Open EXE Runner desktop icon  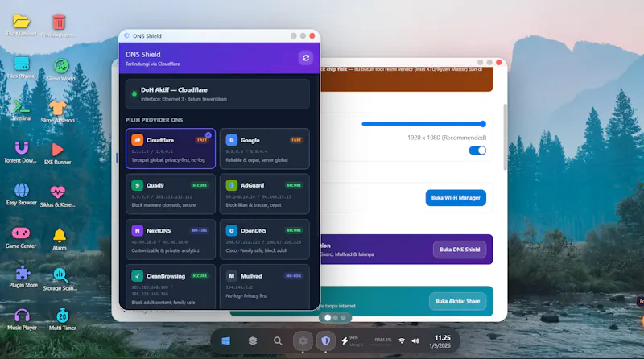[x=57, y=150]
